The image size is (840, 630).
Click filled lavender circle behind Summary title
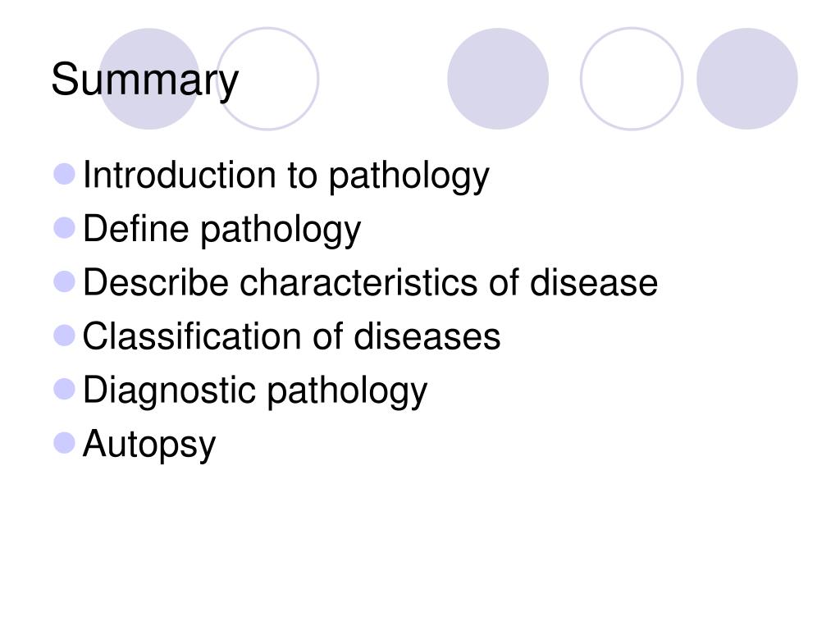click(x=149, y=79)
